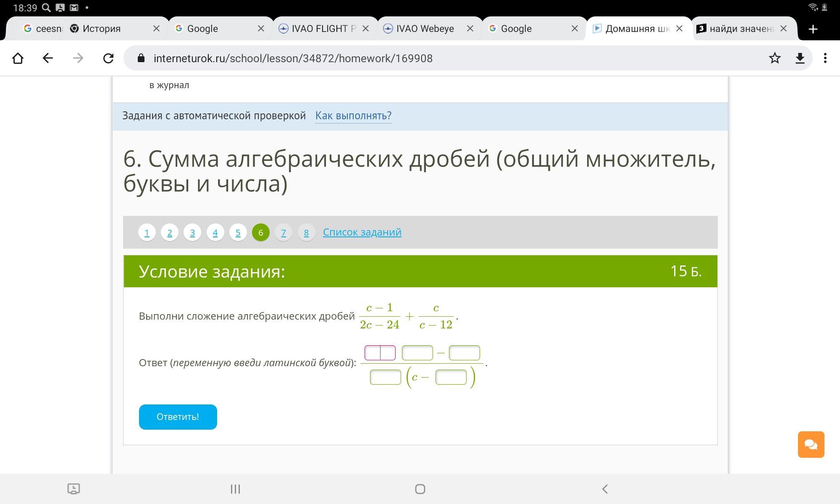
Task: Switch to IVAO Webeye tab
Action: 424,29
